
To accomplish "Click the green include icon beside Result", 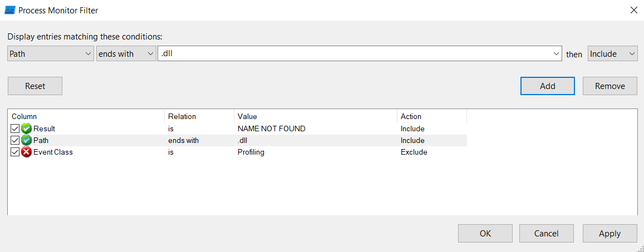I will [x=26, y=129].
